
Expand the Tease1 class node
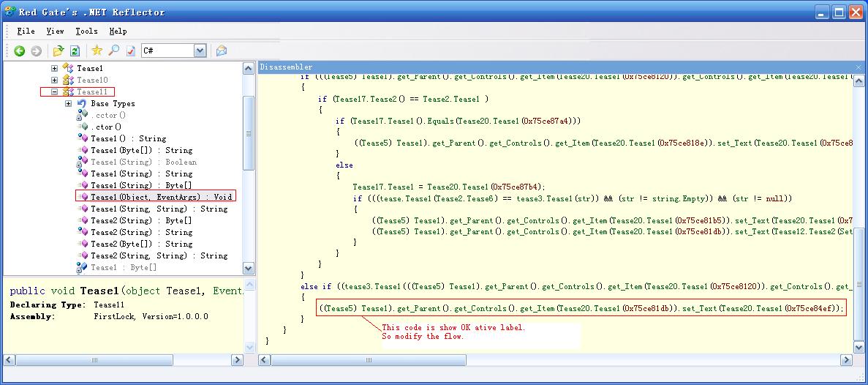[x=54, y=68]
